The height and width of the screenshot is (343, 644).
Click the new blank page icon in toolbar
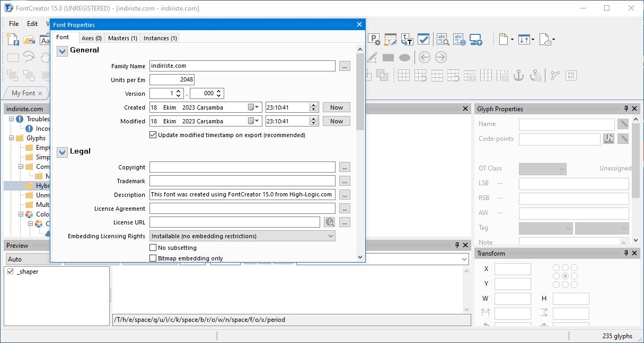[x=504, y=39]
